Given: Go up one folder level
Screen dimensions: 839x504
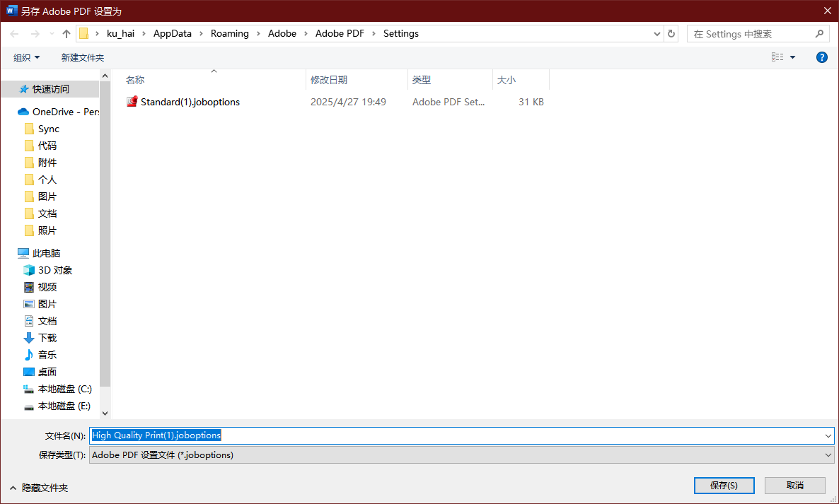Looking at the screenshot, I should pyautogui.click(x=66, y=34).
